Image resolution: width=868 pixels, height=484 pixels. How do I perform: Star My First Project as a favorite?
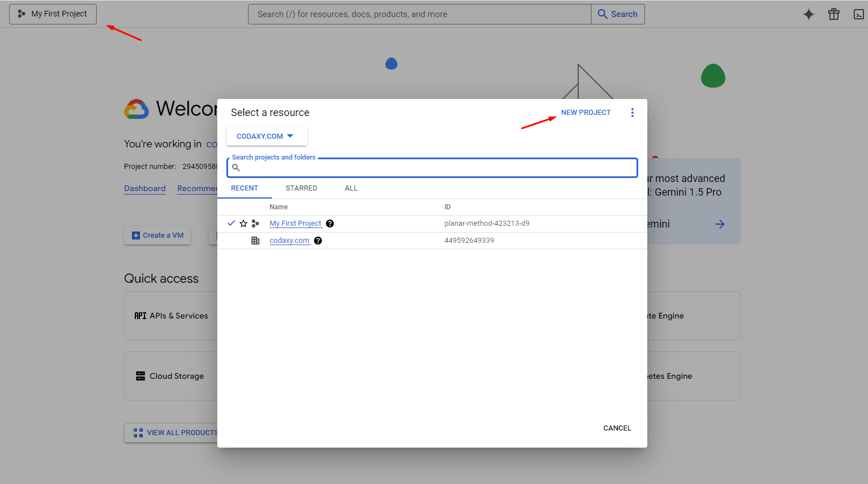click(x=243, y=223)
